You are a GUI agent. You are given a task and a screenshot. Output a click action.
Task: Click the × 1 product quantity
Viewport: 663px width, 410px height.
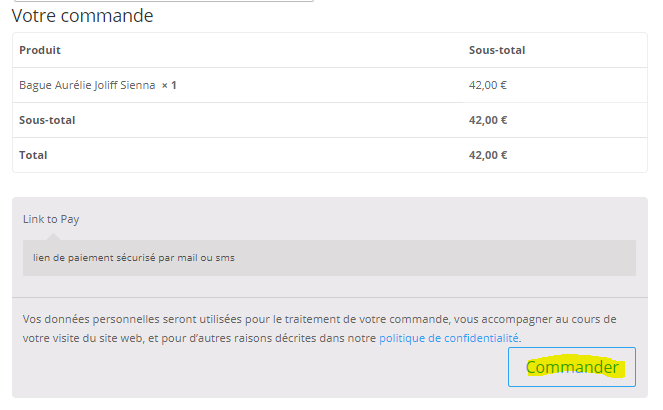[x=169, y=85]
